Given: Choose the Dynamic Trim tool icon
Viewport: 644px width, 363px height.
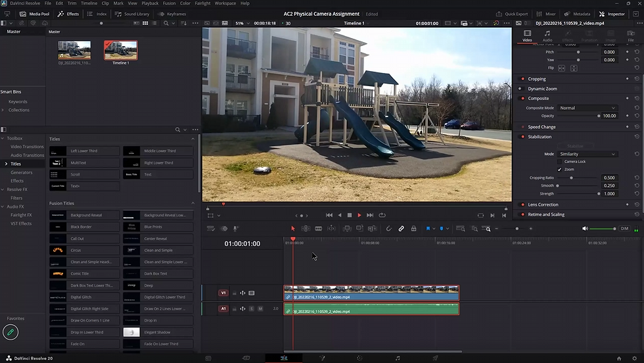Looking at the screenshot, I should tap(331, 229).
